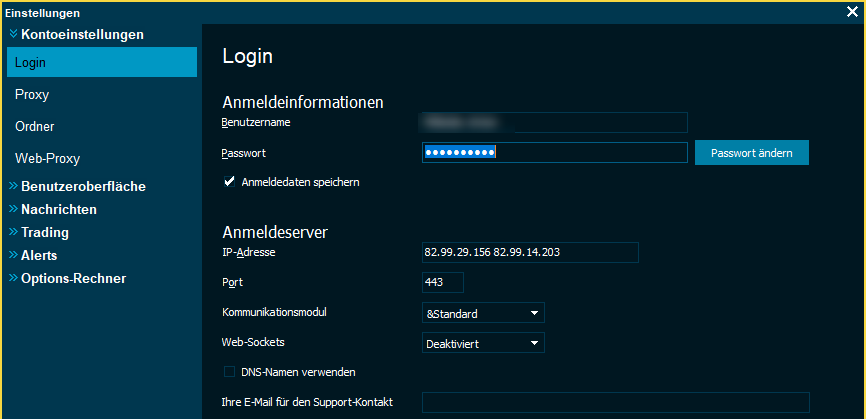Expand the Trading section
Screen dimensions: 866x419
(39, 232)
